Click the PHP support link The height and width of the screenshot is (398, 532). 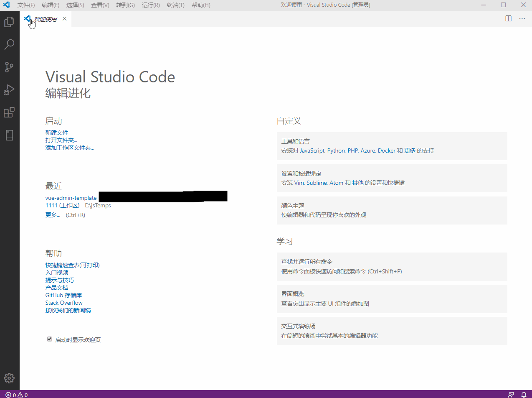pyautogui.click(x=353, y=151)
